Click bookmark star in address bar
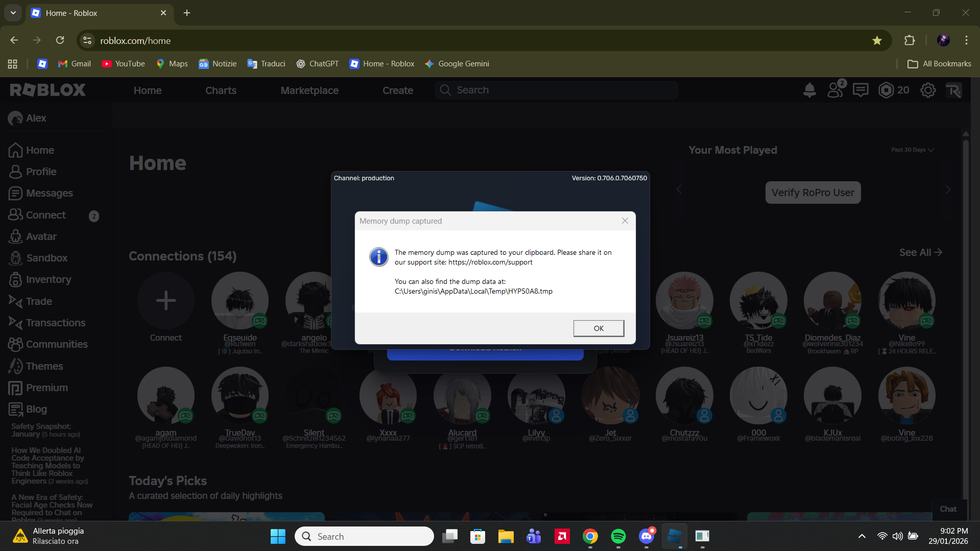The width and height of the screenshot is (980, 551). tap(877, 40)
